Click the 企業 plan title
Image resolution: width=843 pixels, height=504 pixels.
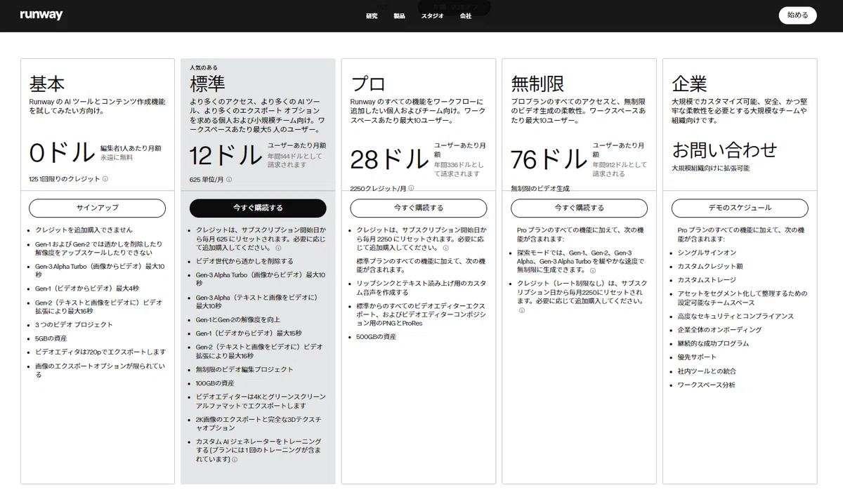(689, 84)
